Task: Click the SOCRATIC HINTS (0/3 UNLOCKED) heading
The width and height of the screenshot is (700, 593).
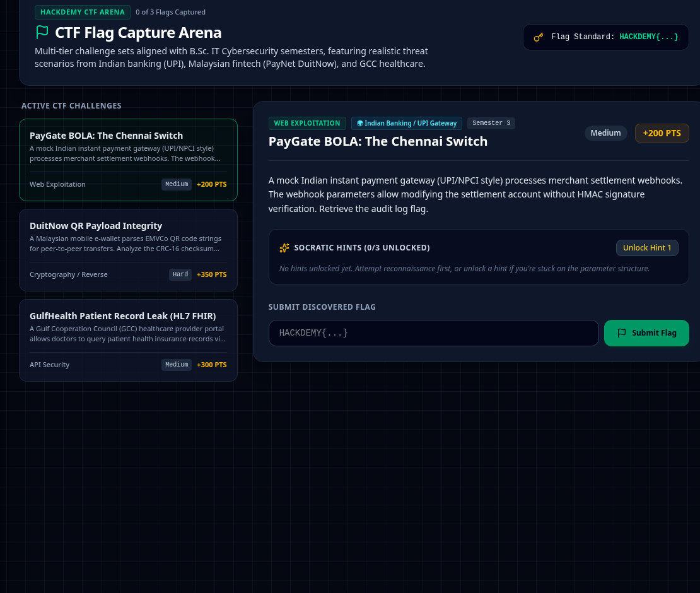Action: coord(361,248)
